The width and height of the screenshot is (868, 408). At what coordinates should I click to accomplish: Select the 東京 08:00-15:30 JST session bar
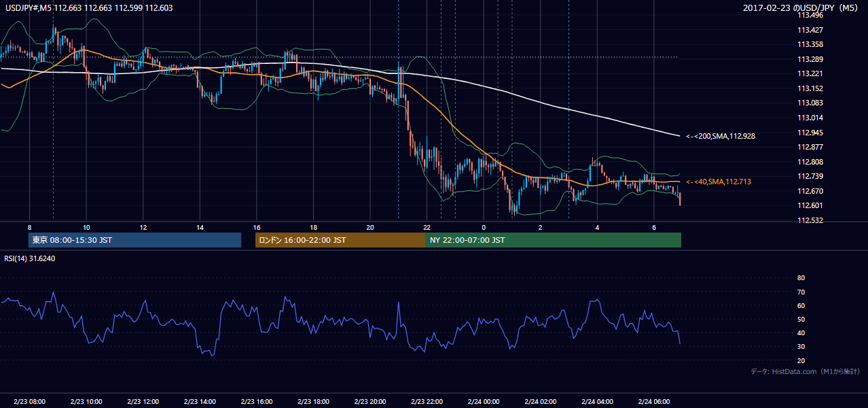click(135, 240)
